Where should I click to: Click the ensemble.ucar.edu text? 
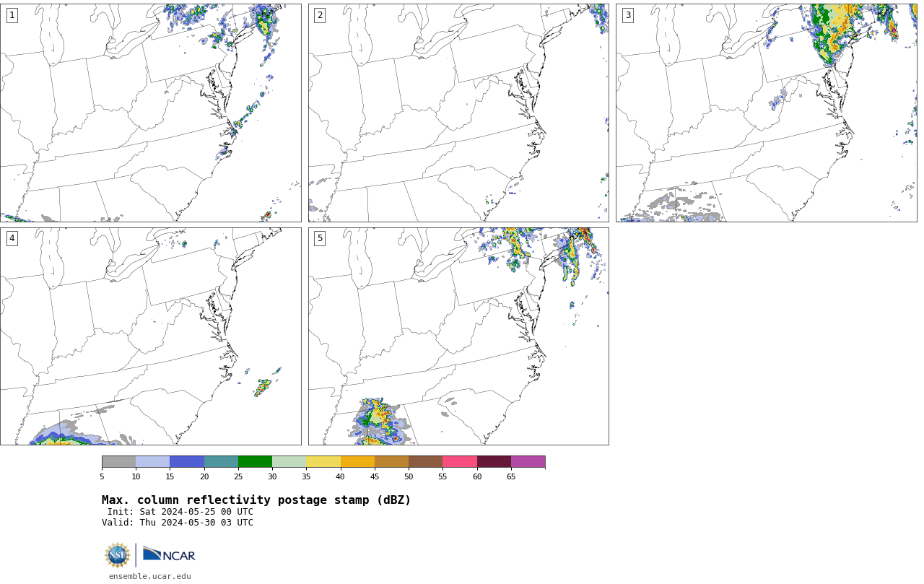coord(150,576)
